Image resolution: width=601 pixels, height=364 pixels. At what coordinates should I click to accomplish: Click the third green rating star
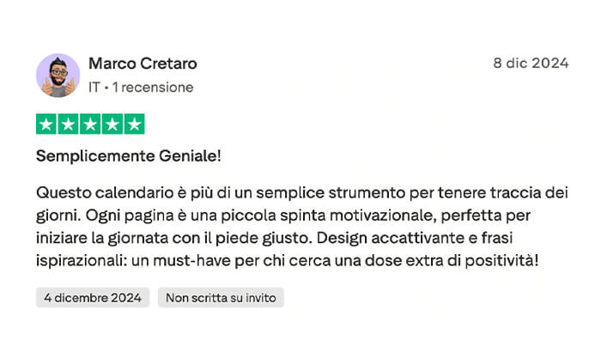[90, 124]
